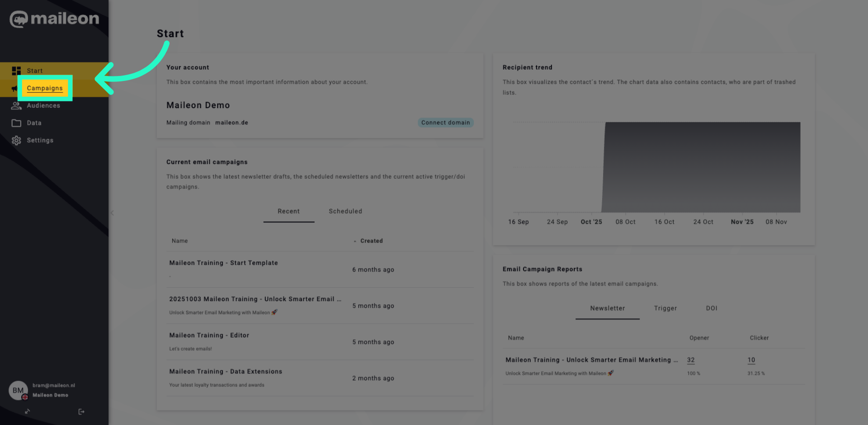Click the Let's create emails! subtitle
Image resolution: width=868 pixels, height=425 pixels.
pos(190,349)
